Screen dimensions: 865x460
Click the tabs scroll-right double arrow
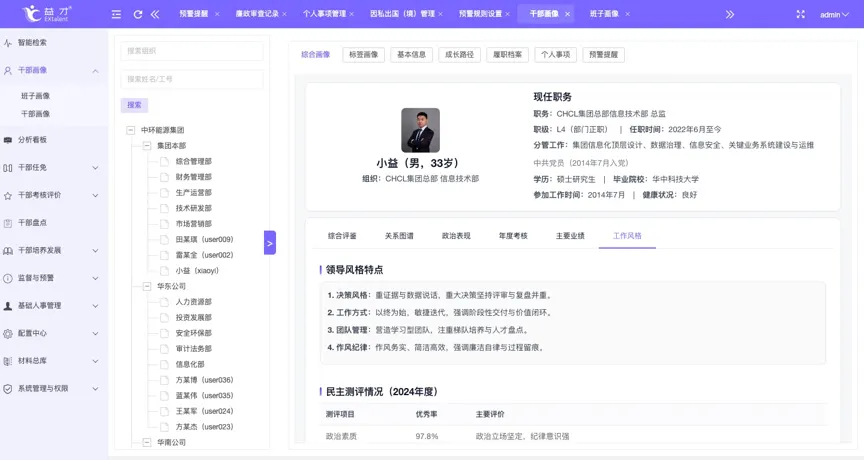(730, 14)
